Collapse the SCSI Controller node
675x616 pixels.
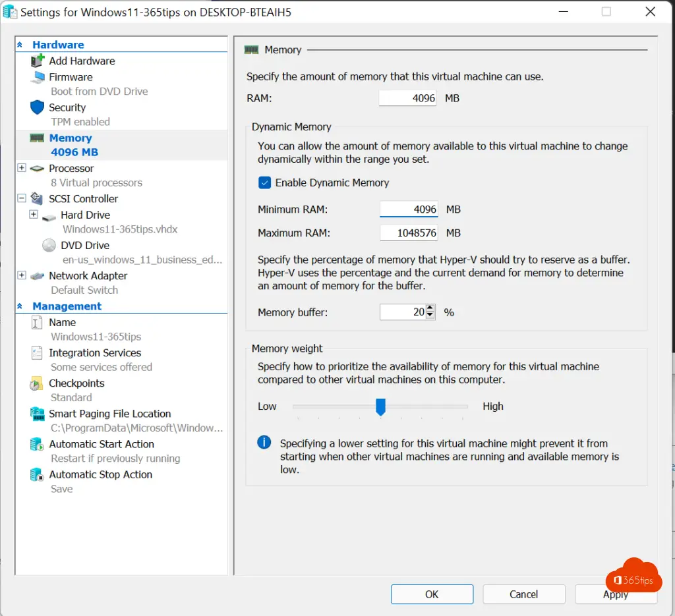pos(22,198)
